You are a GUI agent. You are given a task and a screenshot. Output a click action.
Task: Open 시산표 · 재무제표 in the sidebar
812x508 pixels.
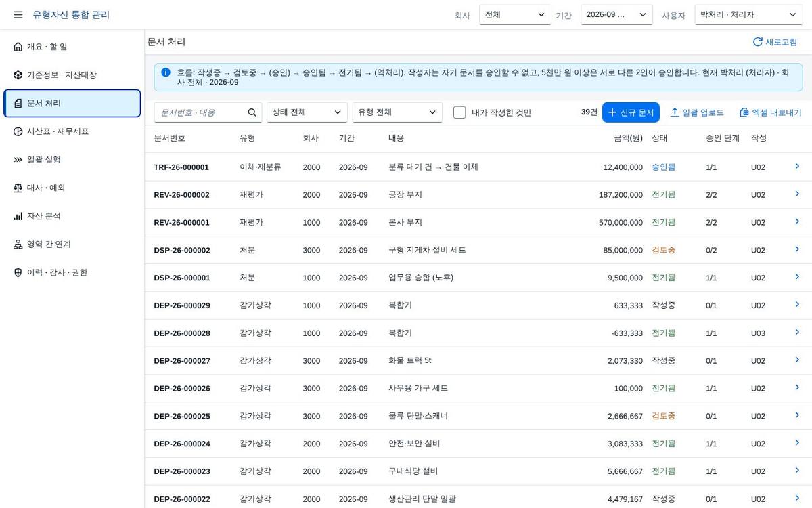coord(72,131)
